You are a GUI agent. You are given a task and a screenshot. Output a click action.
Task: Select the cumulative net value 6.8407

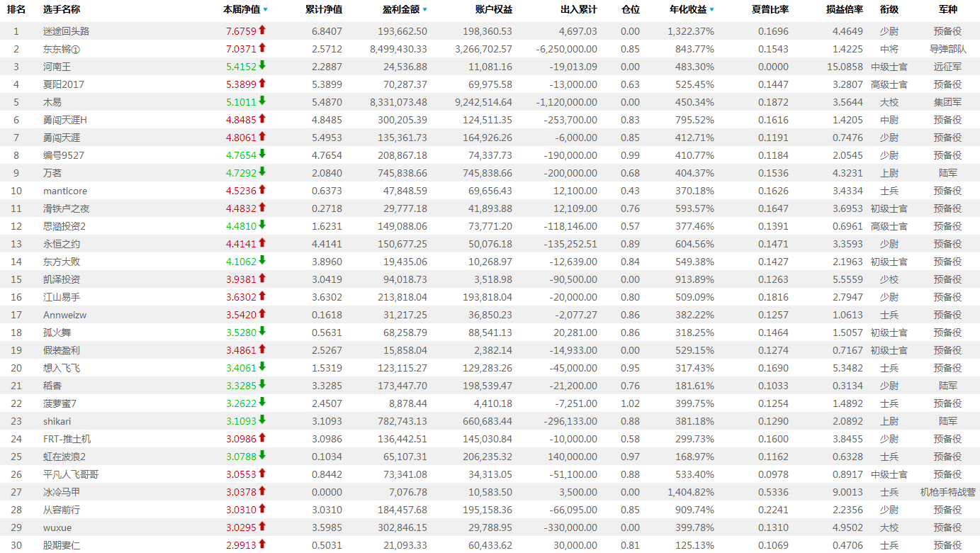point(327,31)
